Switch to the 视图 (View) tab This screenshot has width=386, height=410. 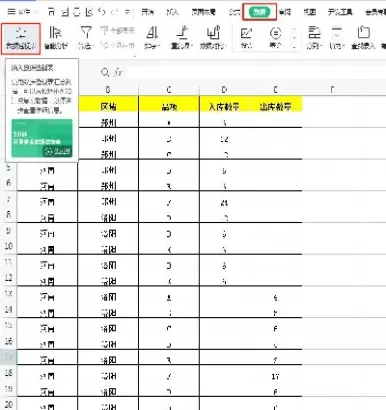coord(310,12)
